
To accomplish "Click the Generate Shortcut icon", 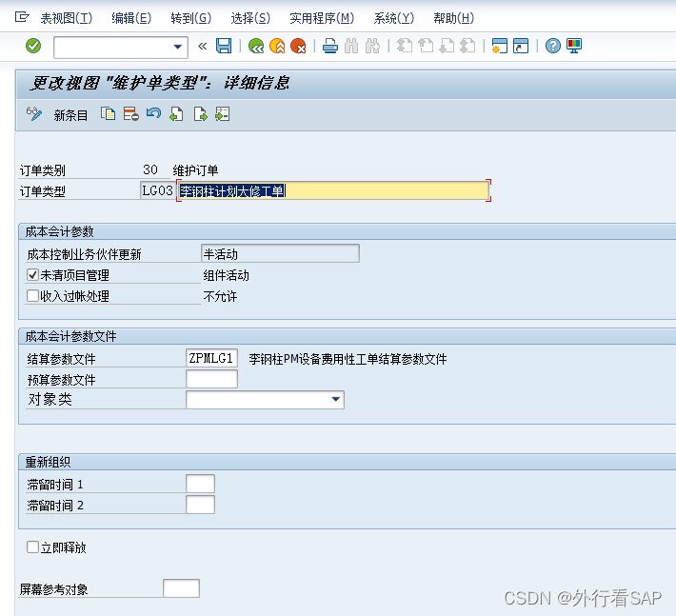I will (521, 46).
